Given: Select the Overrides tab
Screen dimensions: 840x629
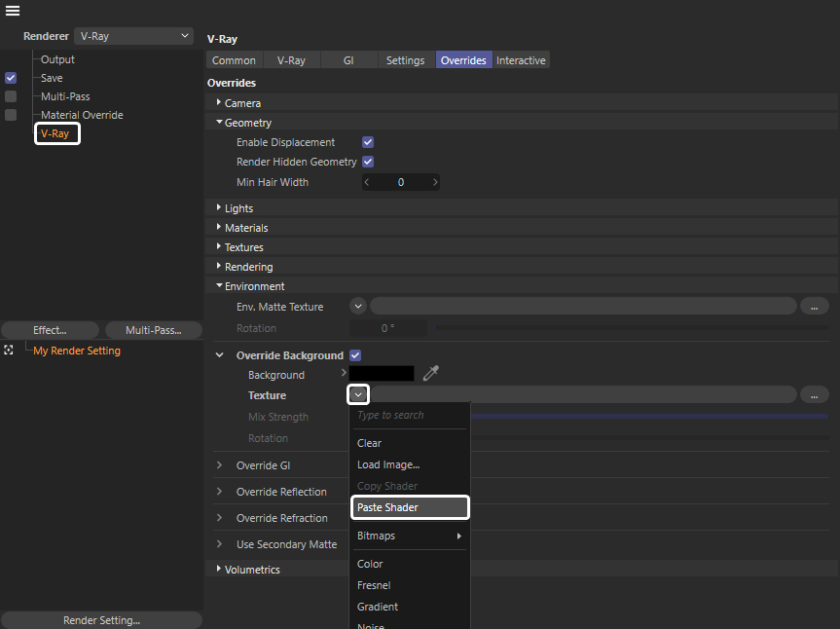Looking at the screenshot, I should pos(463,60).
